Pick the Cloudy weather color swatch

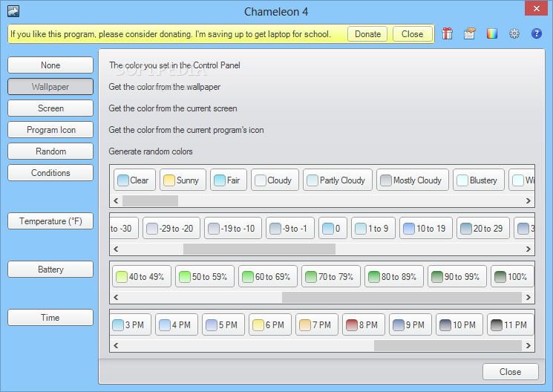point(275,180)
